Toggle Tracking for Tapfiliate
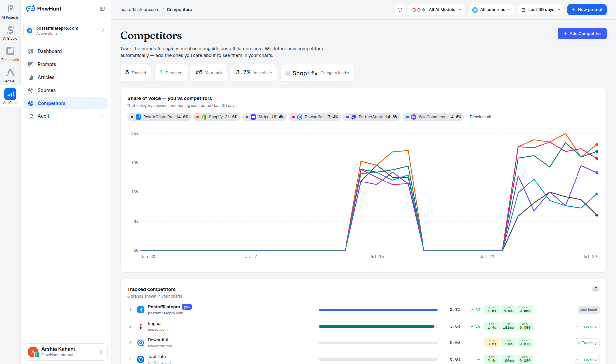This screenshot has width=616, height=364. point(587,359)
